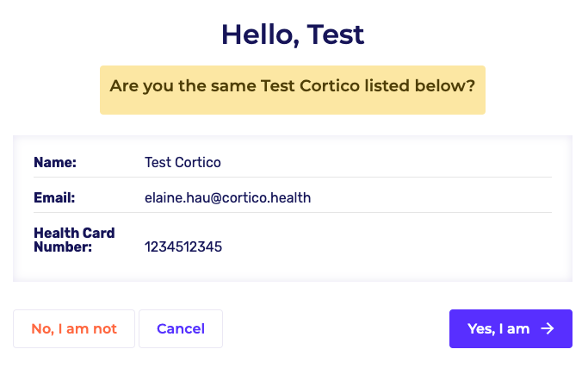Click the "Test Cortico" name value in details

(183, 162)
